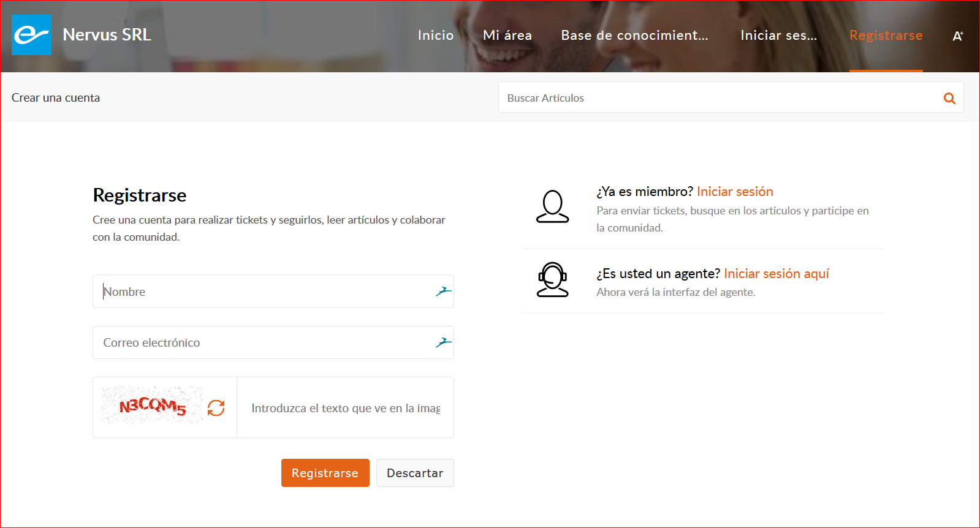The width and height of the screenshot is (980, 528).
Task: Submit with orange Registrarse button
Action: pyautogui.click(x=325, y=473)
